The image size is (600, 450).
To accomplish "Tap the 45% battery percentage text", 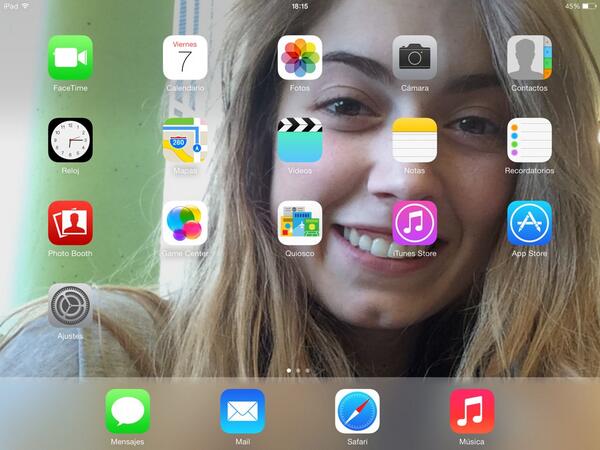I will point(572,6).
